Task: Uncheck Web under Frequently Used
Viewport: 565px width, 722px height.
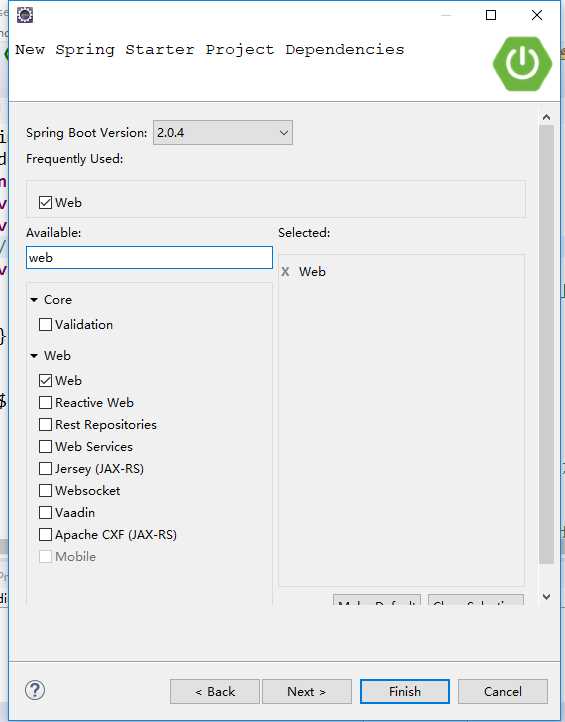Action: (x=46, y=203)
